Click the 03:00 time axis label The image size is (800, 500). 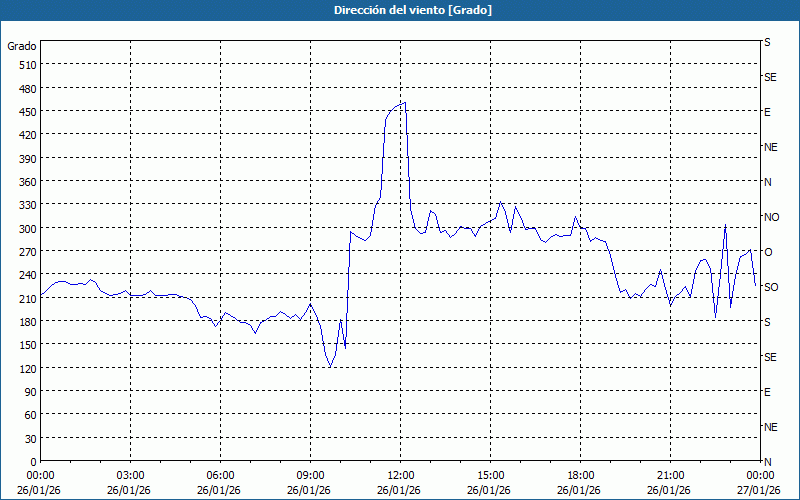[130, 475]
